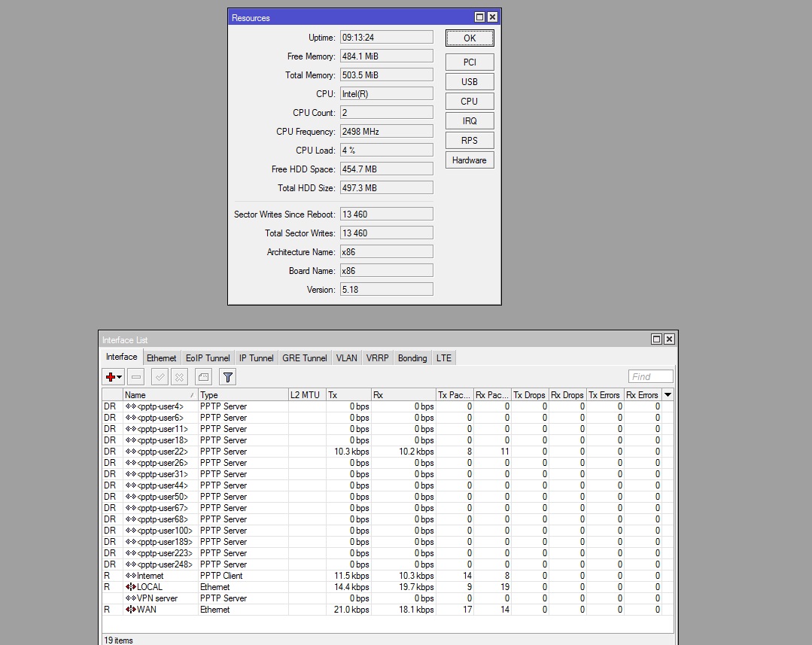Open the Filter funnel icon
The height and width of the screenshot is (645, 812).
[x=227, y=377]
